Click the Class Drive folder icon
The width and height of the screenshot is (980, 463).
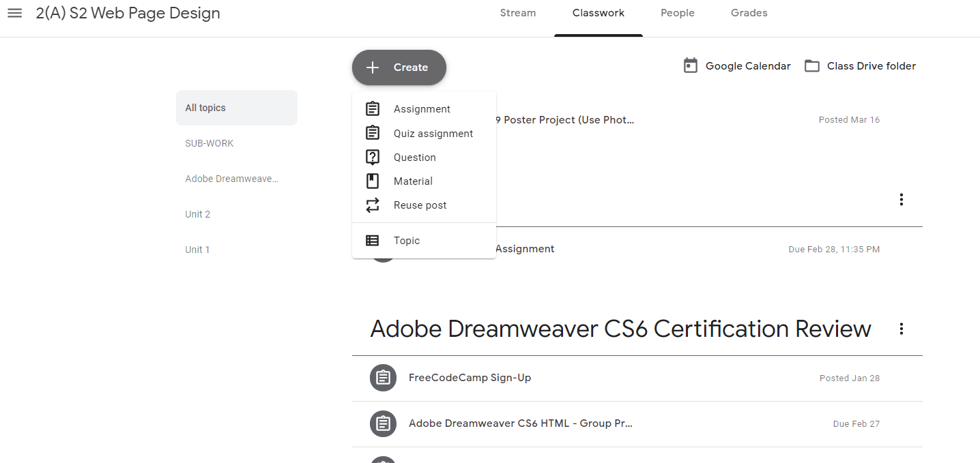coord(811,66)
